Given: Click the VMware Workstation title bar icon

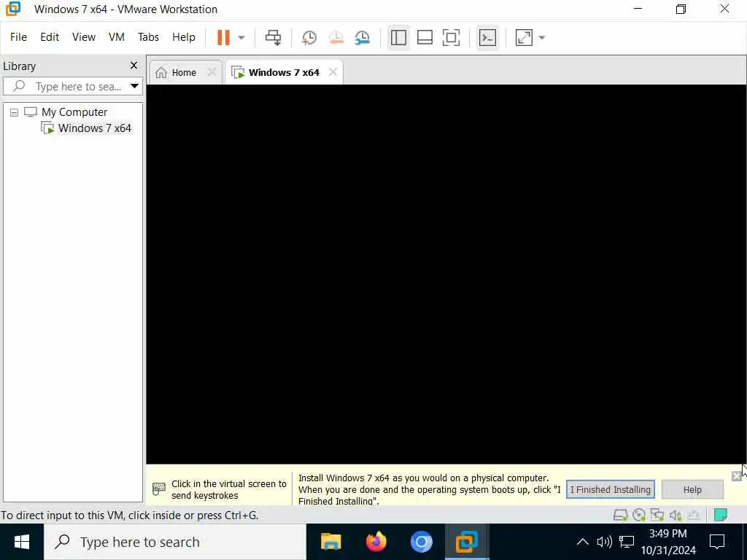Looking at the screenshot, I should [x=13, y=9].
